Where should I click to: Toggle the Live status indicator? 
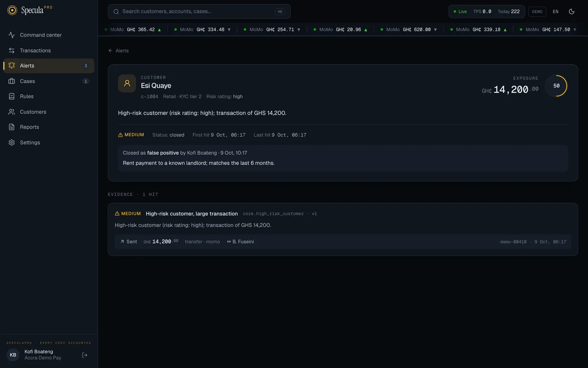(460, 12)
